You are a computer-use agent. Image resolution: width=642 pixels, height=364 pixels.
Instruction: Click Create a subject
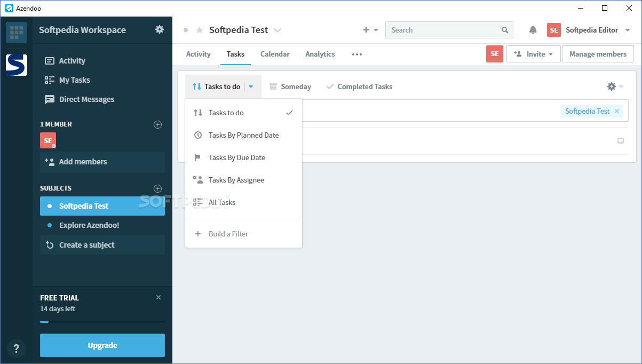pos(102,245)
